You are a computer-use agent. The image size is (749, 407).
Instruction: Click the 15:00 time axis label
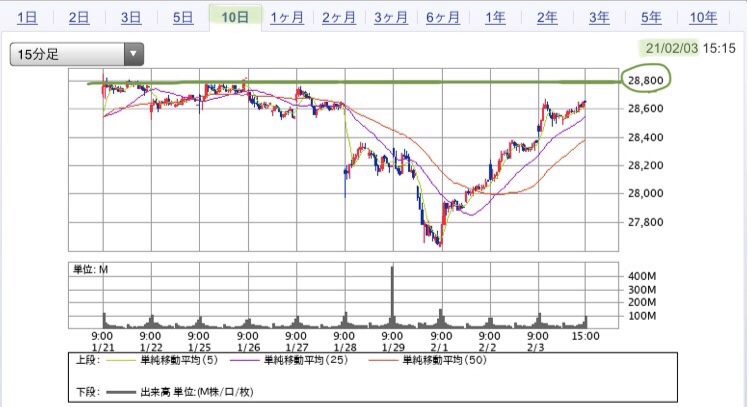click(586, 336)
